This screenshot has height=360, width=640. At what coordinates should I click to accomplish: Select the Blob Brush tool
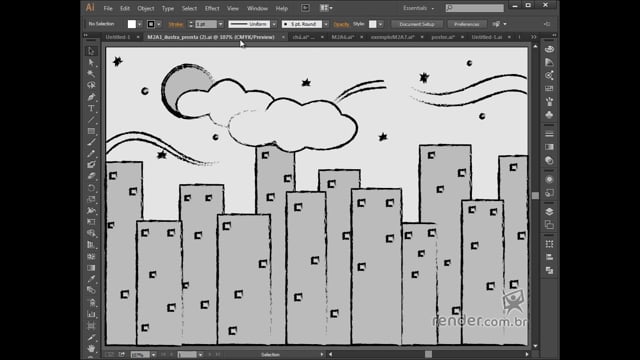point(91,165)
